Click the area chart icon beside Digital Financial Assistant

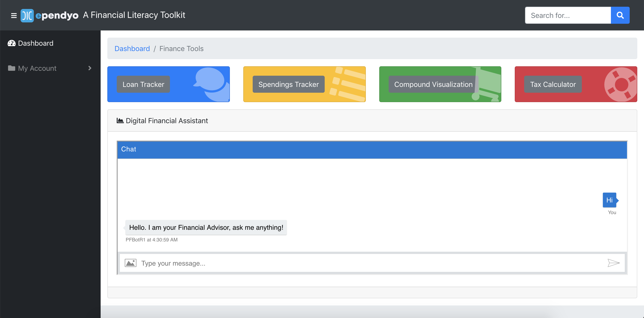click(120, 121)
